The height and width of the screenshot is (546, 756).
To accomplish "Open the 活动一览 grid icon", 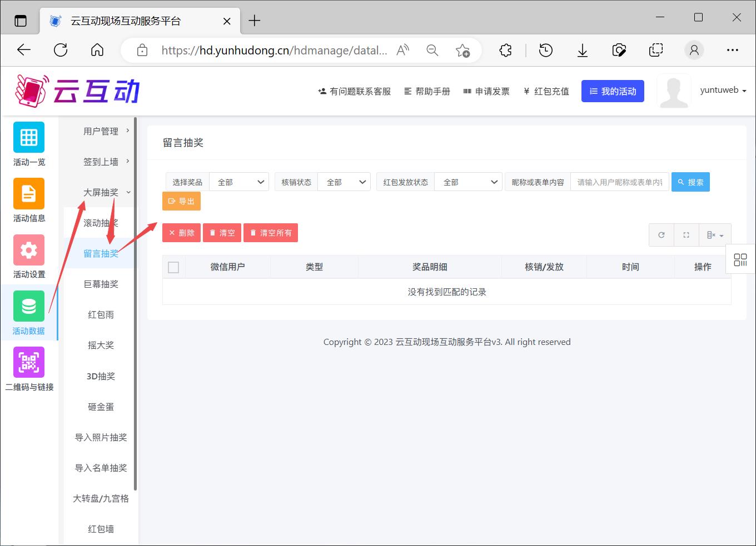I will point(29,137).
